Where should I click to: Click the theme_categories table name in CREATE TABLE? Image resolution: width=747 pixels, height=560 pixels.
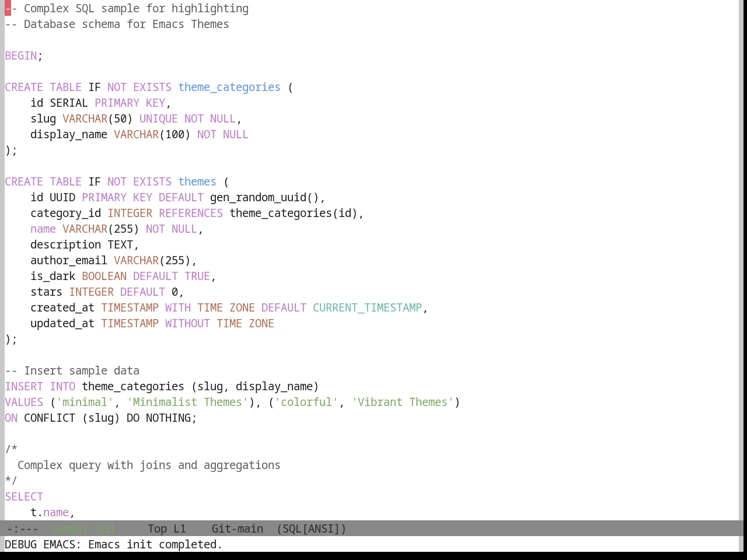click(229, 87)
